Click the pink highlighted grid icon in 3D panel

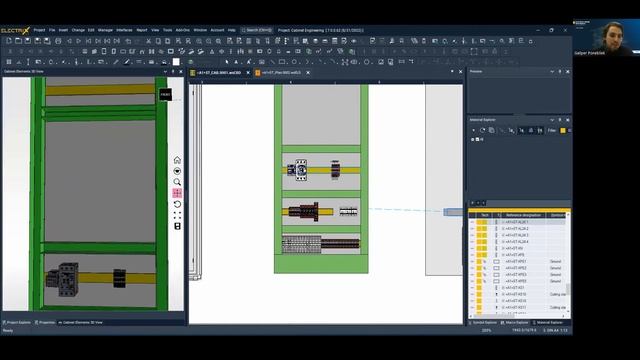pyautogui.click(x=177, y=193)
